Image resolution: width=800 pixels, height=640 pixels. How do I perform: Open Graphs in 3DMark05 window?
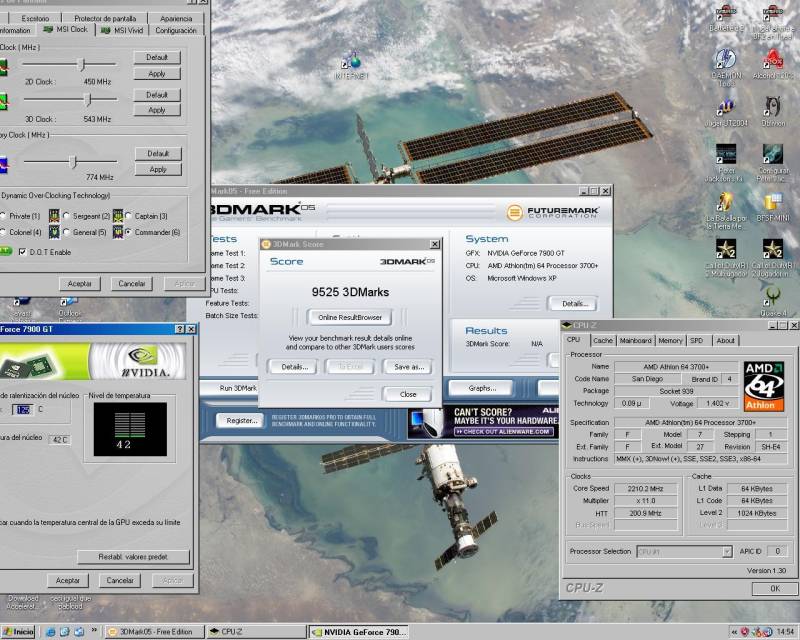tap(482, 388)
